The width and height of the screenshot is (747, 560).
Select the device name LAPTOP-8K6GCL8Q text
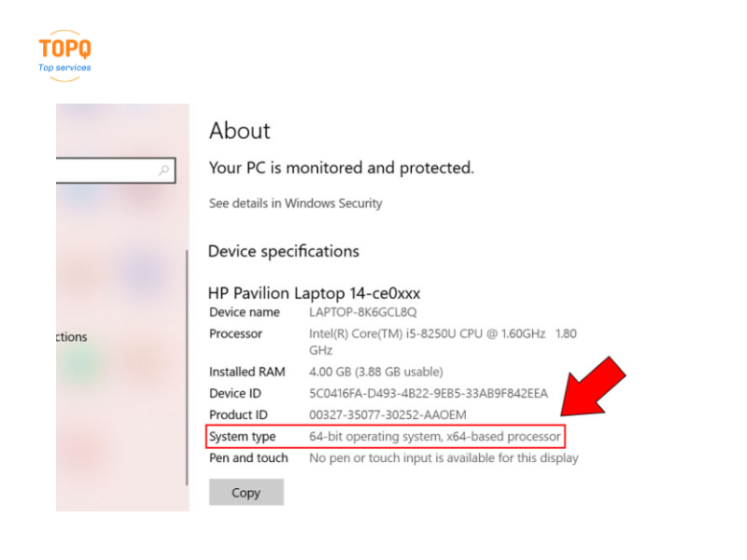[362, 312]
